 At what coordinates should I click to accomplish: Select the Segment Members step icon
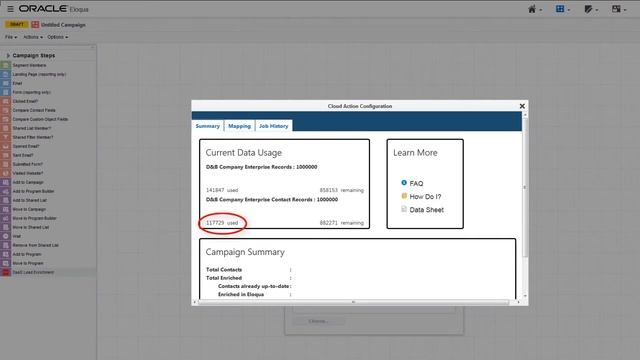6,65
